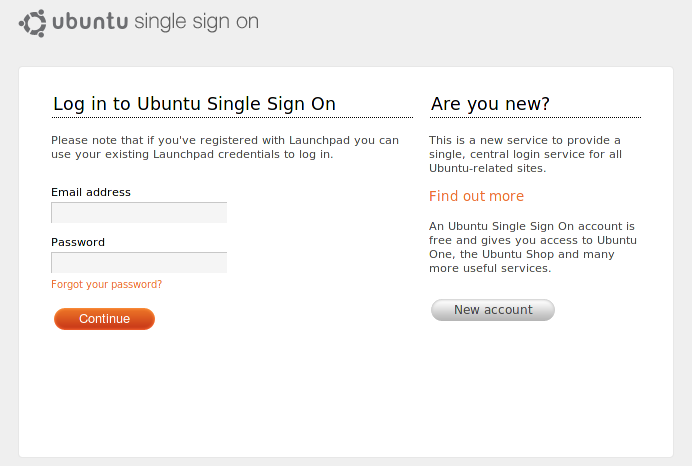Create a new account via New account button

pos(493,310)
